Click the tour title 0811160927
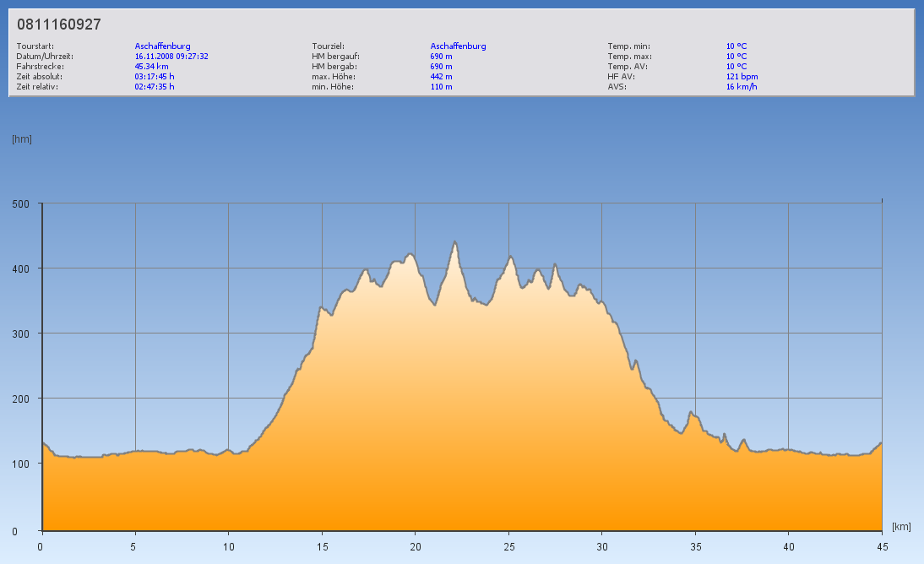Image resolution: width=924 pixels, height=564 pixels. click(59, 25)
